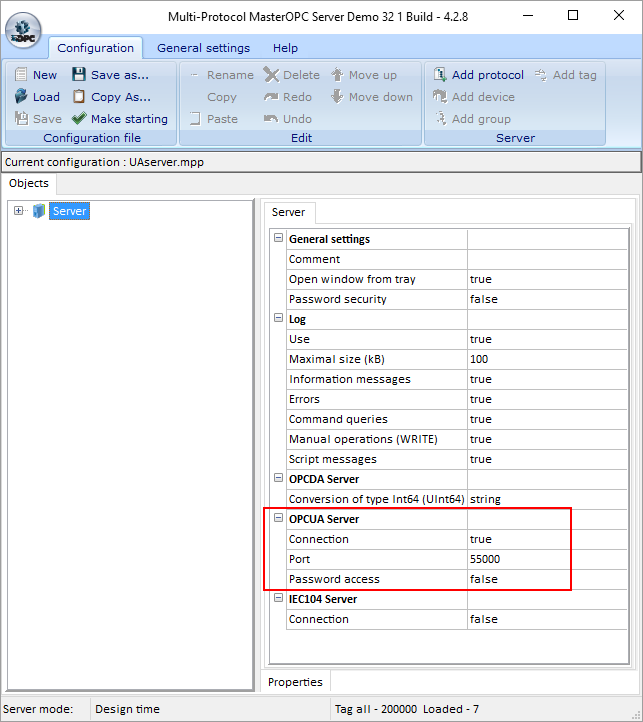Select the Objects tab

[29, 183]
